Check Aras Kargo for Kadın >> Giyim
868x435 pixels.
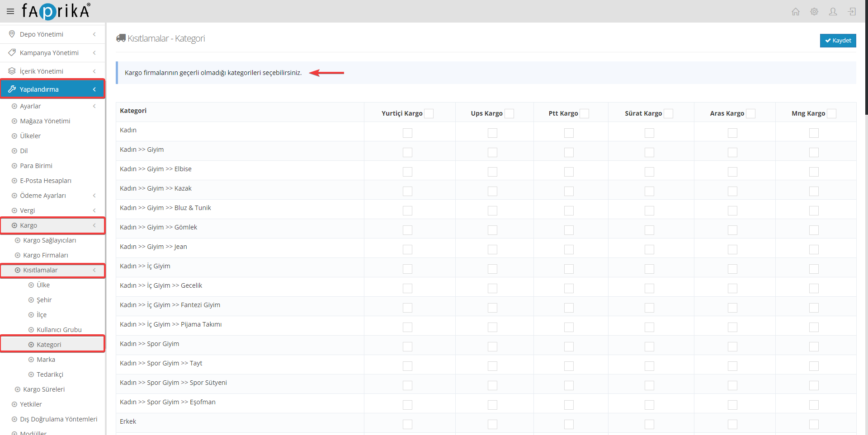pyautogui.click(x=732, y=152)
